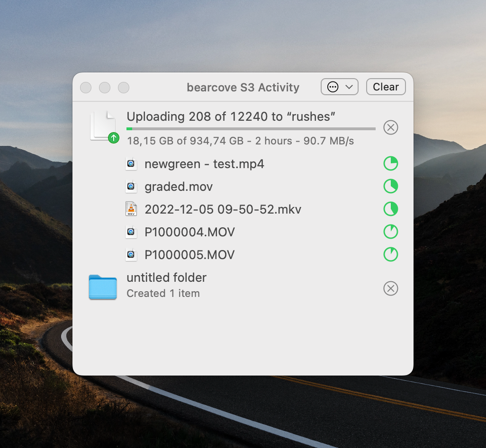Select the file name "P1000004.MOV"

point(189,232)
